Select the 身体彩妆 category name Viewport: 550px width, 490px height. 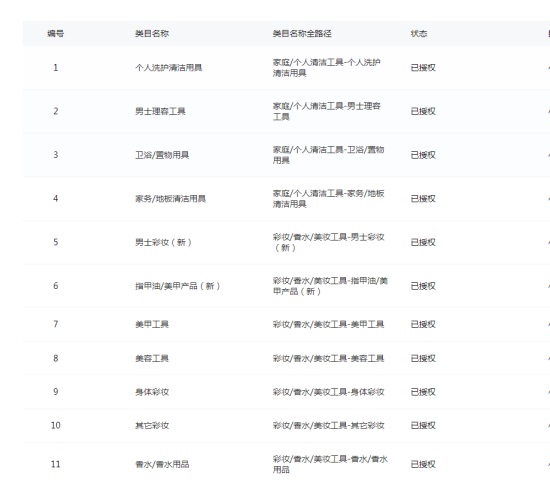(x=152, y=392)
